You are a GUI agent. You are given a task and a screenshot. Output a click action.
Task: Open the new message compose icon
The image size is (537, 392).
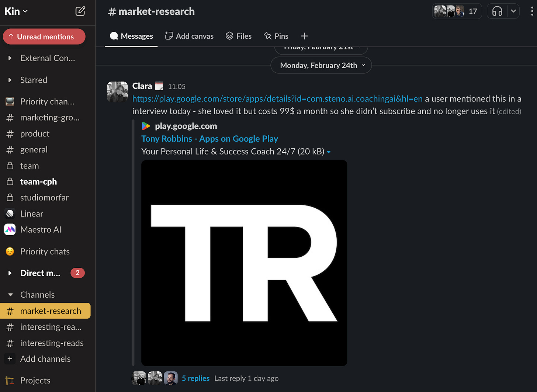(x=80, y=11)
